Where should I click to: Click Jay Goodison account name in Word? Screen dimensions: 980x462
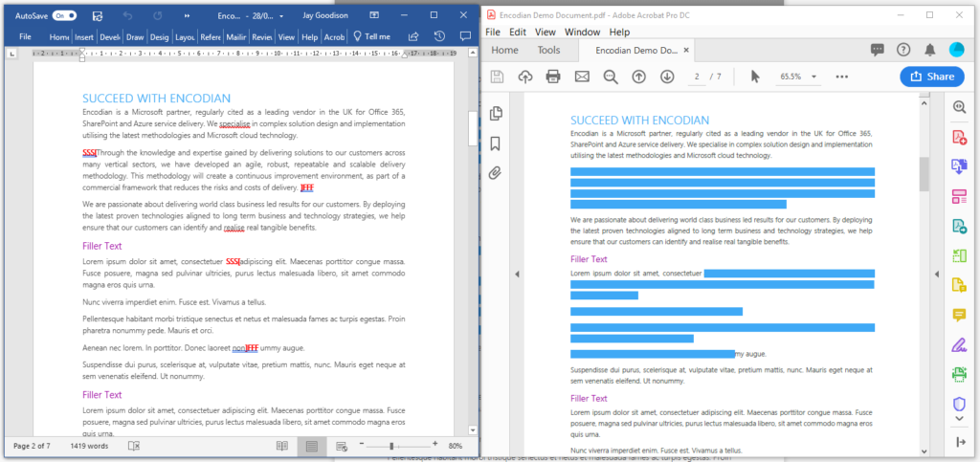(x=325, y=15)
